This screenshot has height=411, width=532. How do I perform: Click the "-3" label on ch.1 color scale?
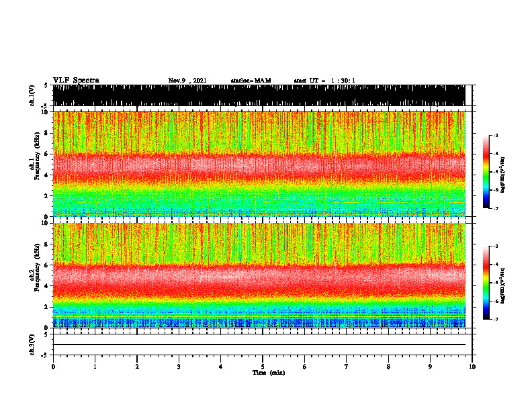[495, 135]
